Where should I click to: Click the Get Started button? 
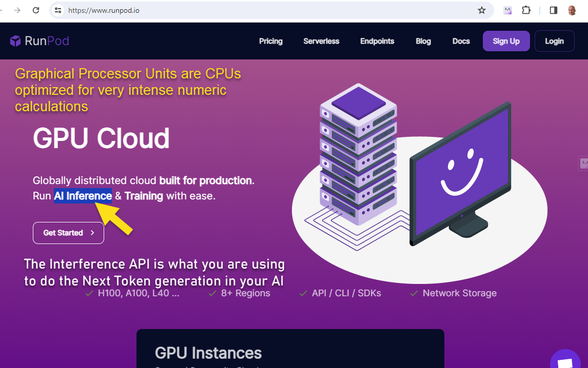coord(69,233)
